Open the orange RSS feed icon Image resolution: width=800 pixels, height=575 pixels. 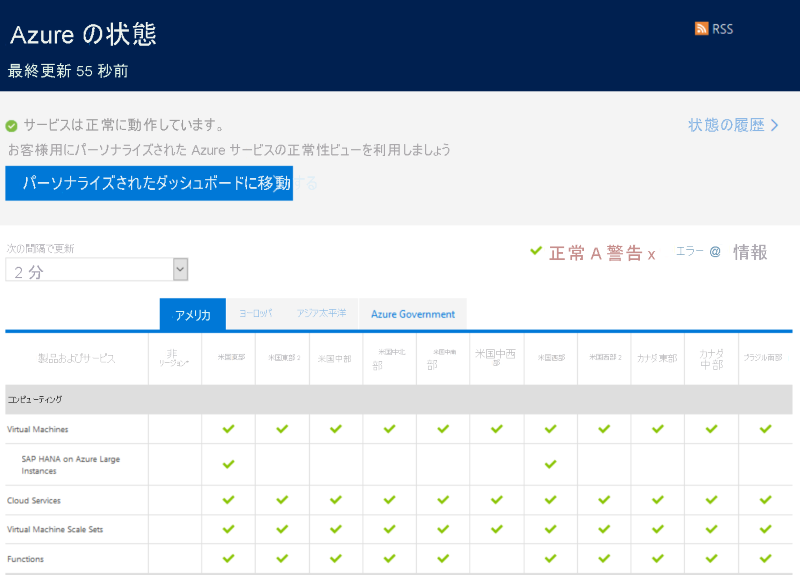click(x=701, y=29)
